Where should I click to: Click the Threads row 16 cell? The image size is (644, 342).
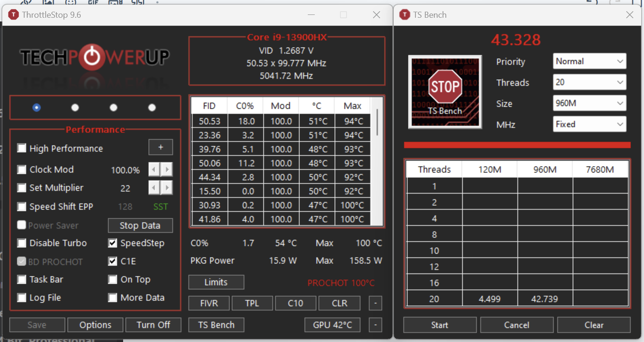point(434,283)
